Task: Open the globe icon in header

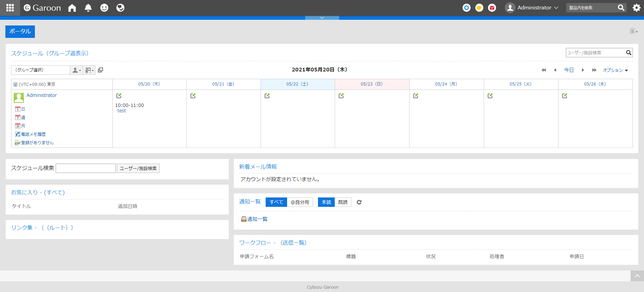Action: [120, 8]
